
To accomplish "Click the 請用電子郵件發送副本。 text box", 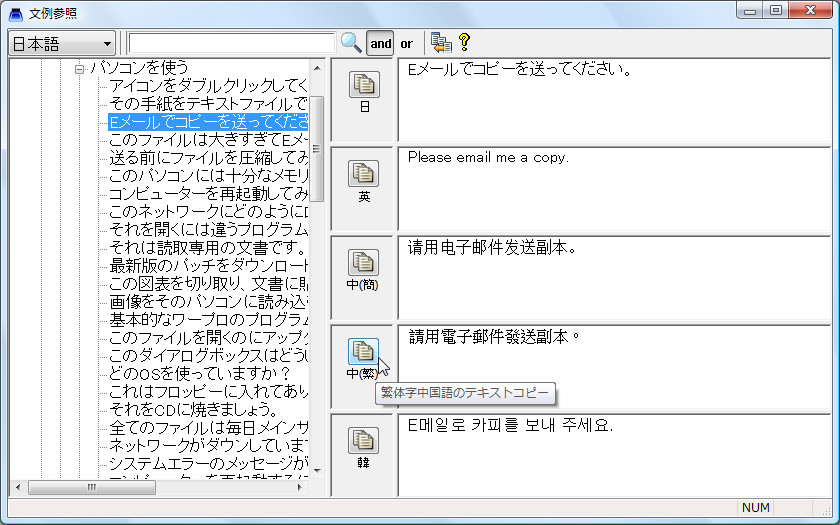I will [614, 366].
